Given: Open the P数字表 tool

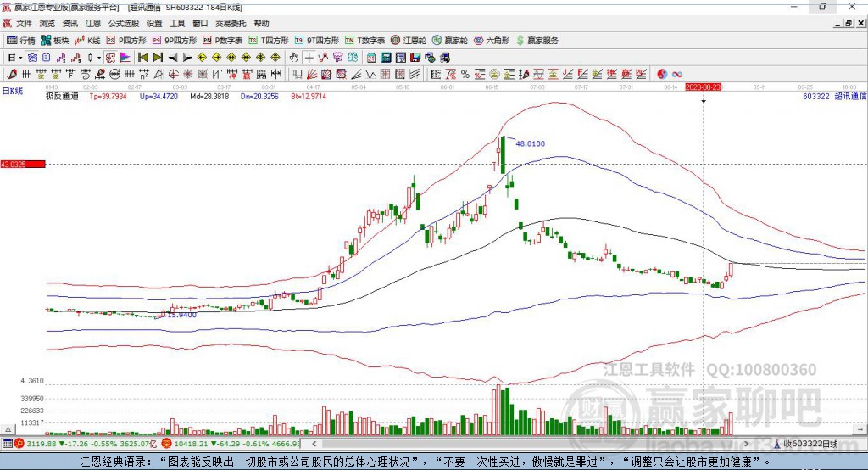Looking at the screenshot, I should tap(223, 41).
